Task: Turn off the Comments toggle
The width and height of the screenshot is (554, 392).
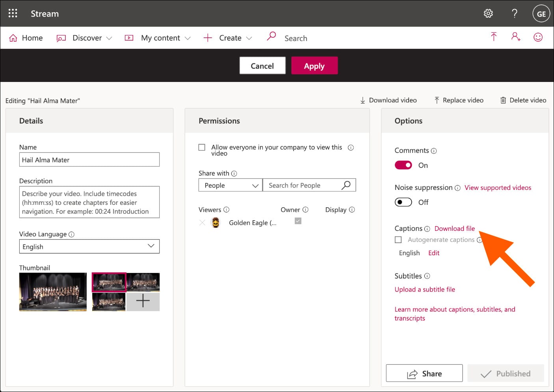Action: pyautogui.click(x=403, y=165)
